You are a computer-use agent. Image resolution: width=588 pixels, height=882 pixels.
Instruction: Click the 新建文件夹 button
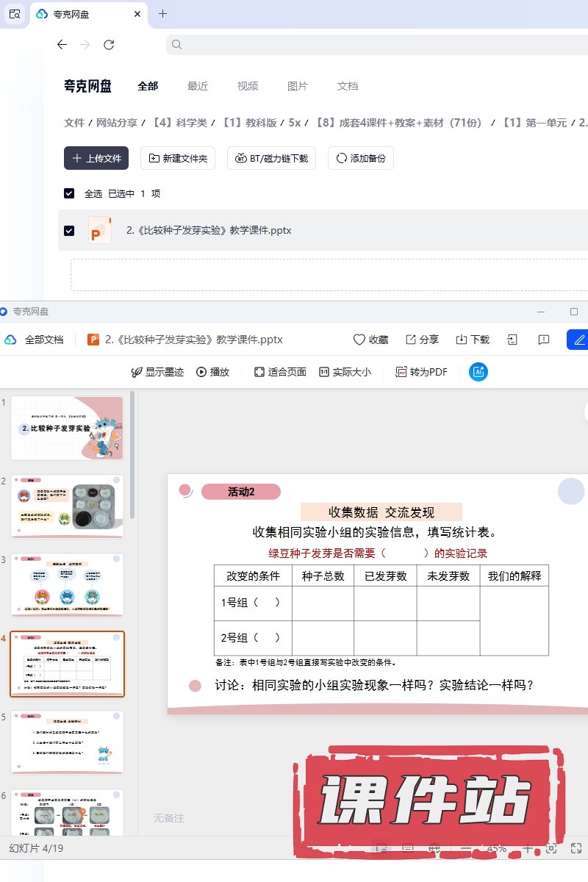[x=178, y=158]
